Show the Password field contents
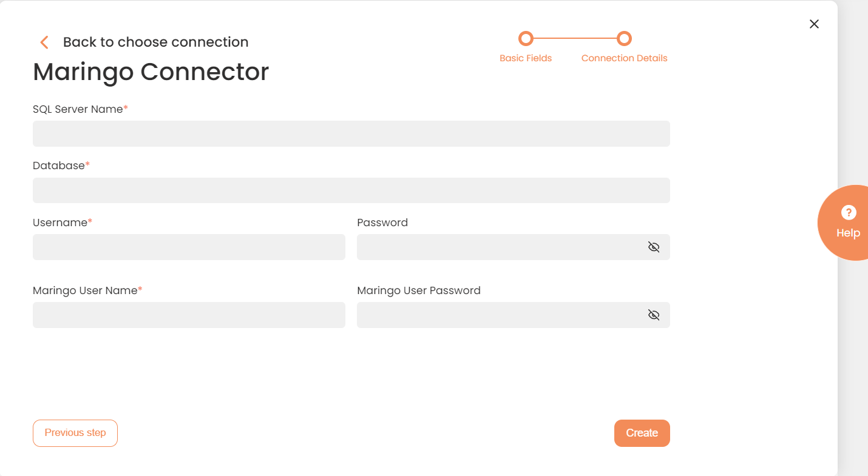 click(653, 247)
